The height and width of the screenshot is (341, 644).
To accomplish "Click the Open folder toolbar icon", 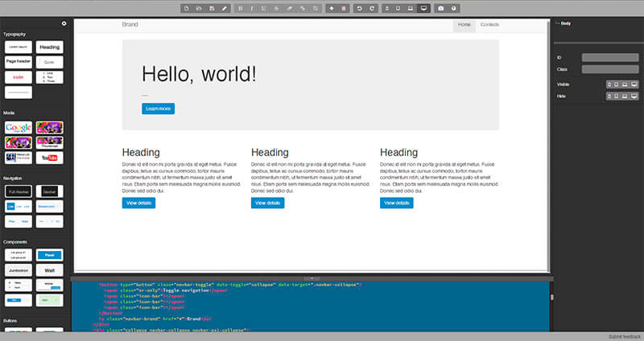I will click(199, 9).
